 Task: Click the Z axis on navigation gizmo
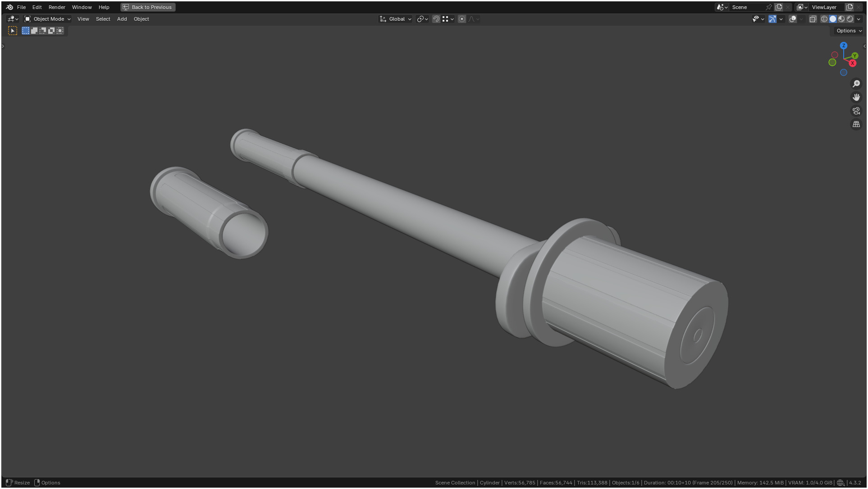844,45
